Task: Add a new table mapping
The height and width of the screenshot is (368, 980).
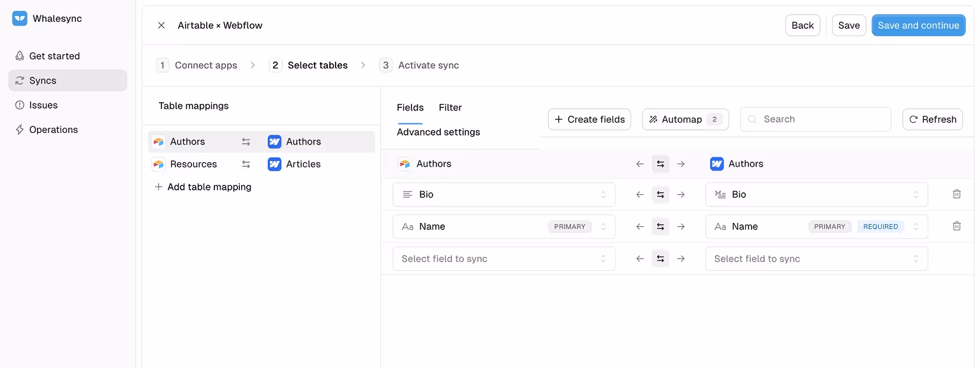Action: tap(202, 187)
